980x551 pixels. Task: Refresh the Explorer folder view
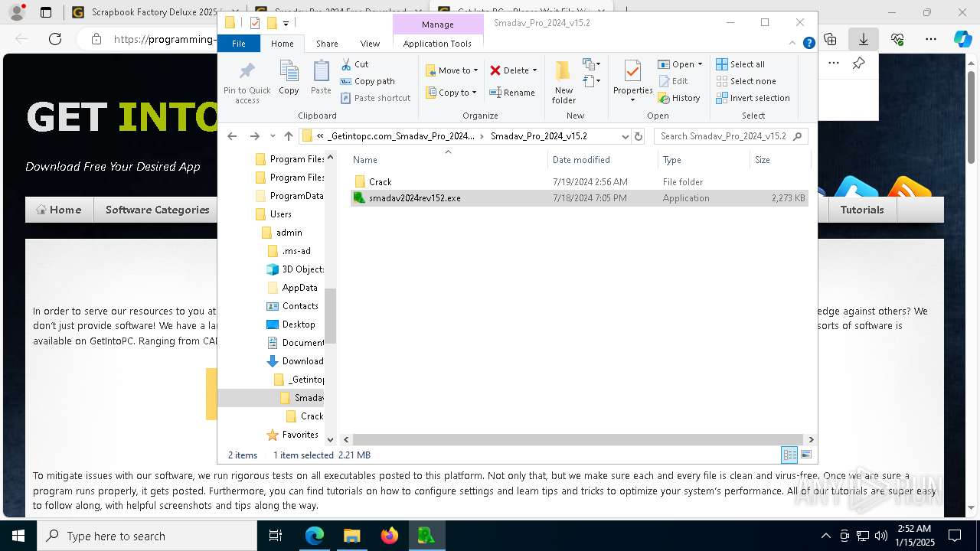[x=639, y=136]
